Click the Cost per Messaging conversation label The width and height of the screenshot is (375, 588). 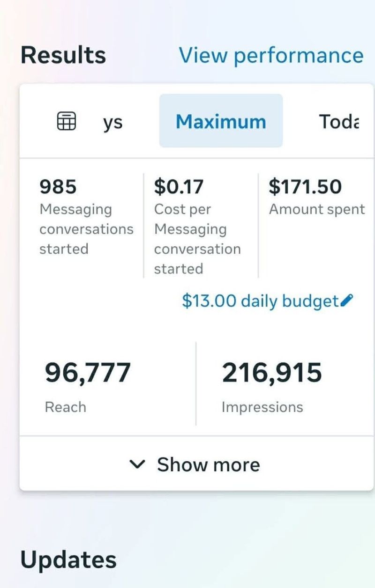click(197, 239)
